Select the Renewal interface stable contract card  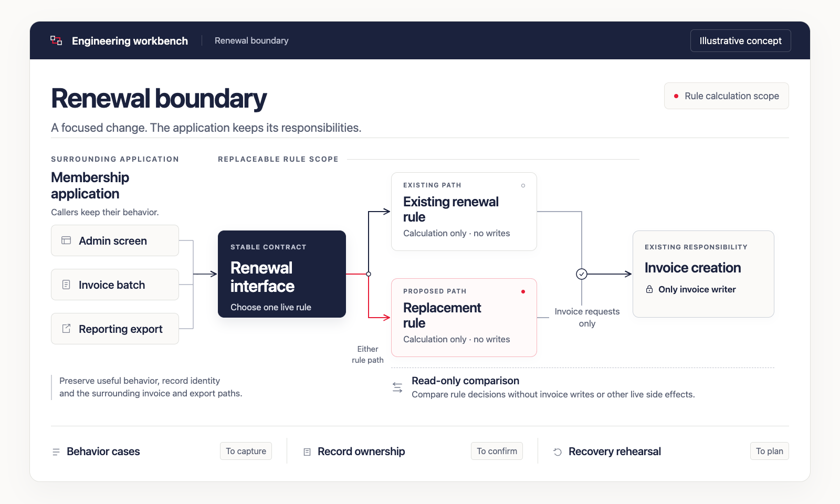point(282,274)
